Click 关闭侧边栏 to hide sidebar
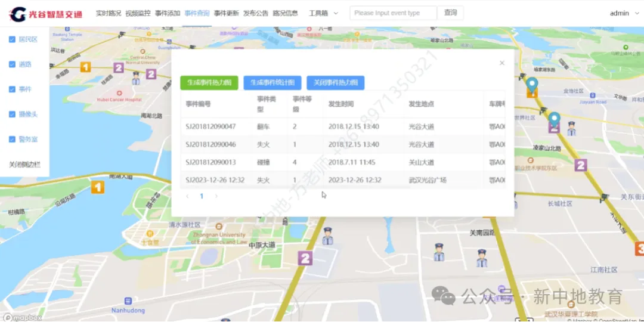The image size is (644, 322). pos(24,165)
